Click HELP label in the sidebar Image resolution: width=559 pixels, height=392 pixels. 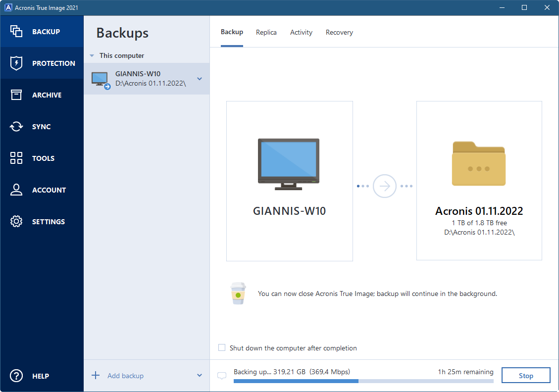point(41,376)
